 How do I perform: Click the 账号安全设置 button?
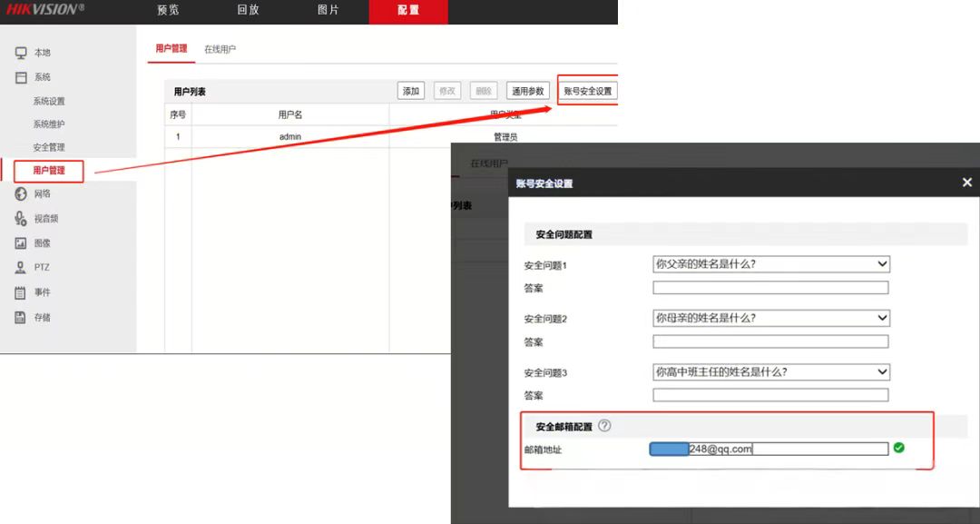pos(587,91)
